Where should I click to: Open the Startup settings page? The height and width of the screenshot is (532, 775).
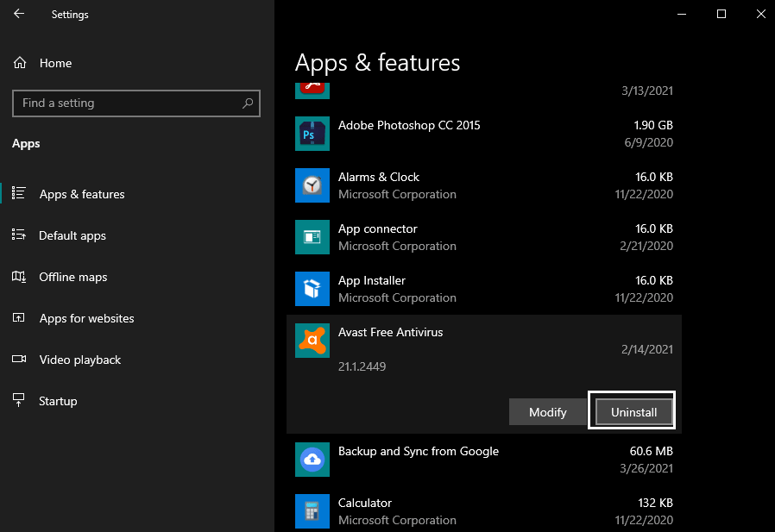click(x=58, y=401)
